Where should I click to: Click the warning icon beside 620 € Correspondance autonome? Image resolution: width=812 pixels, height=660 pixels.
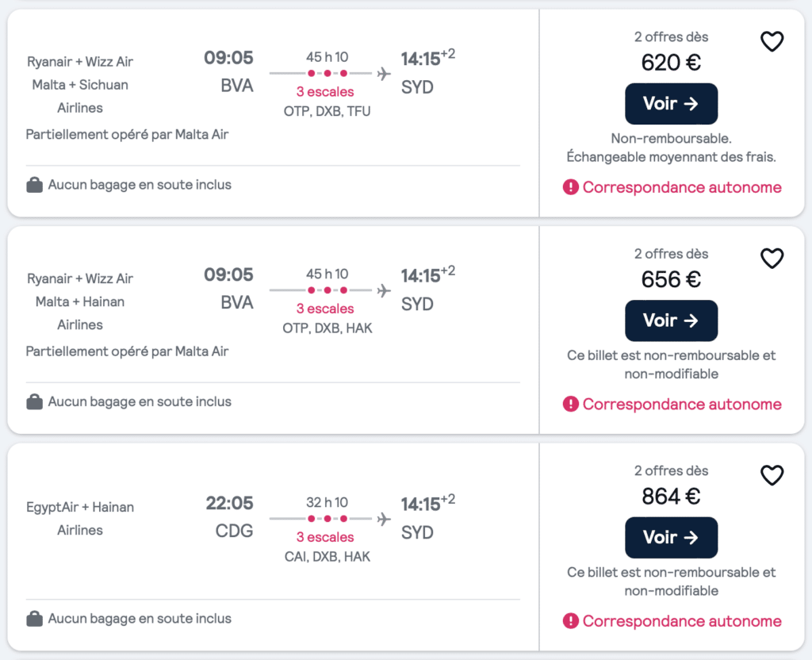tap(571, 187)
